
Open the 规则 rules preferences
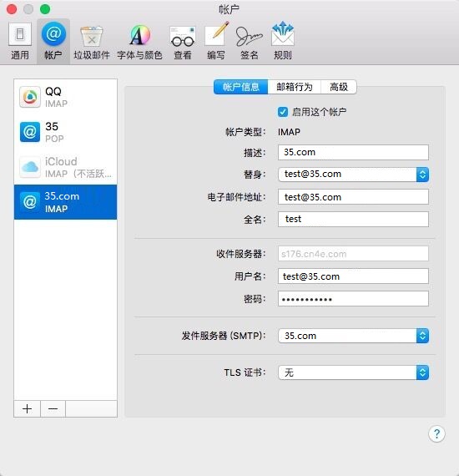[283, 41]
